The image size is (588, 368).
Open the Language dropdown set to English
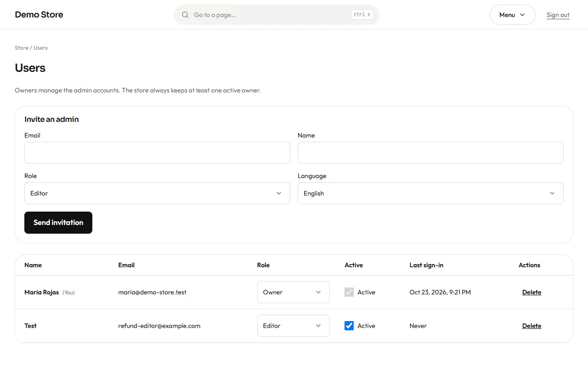[430, 193]
